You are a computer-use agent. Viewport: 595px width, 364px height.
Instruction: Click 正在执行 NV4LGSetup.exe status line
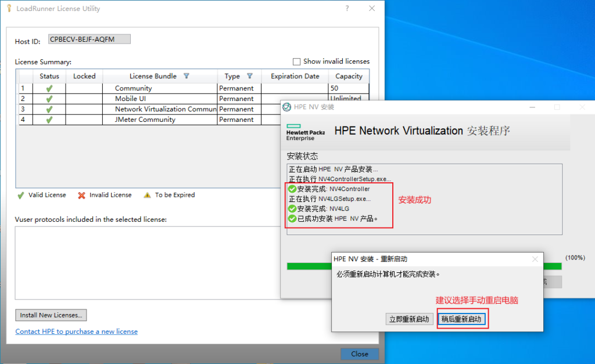pyautogui.click(x=330, y=199)
